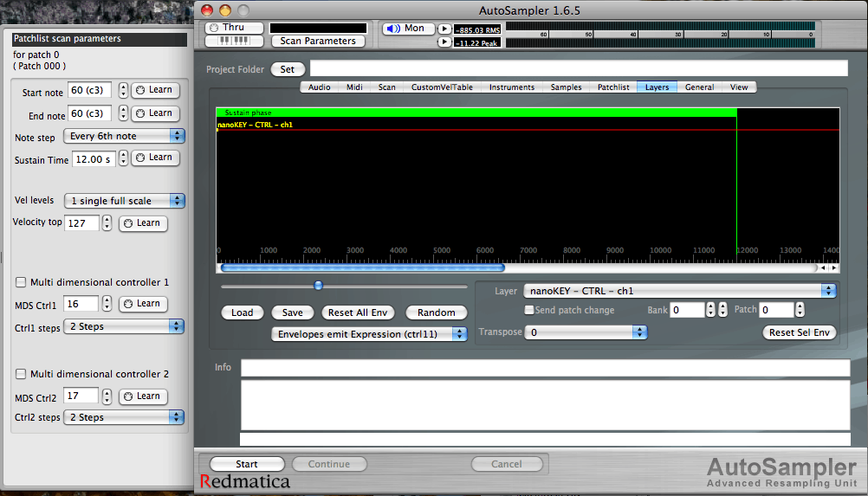
Task: Click the Random button
Action: 437,313
